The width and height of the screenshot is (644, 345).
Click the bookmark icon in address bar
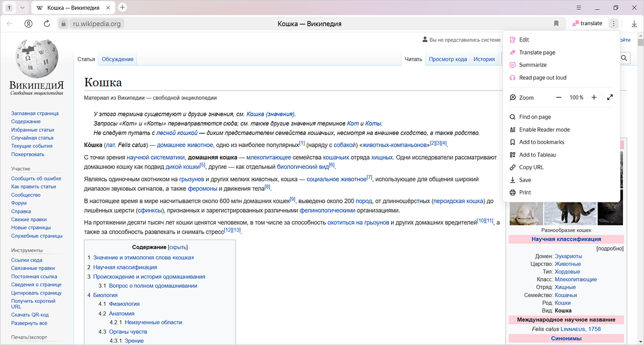click(556, 23)
